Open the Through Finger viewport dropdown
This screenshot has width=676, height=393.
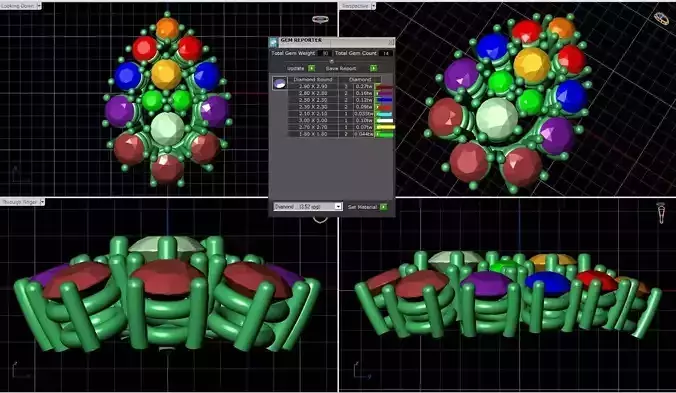[42, 202]
